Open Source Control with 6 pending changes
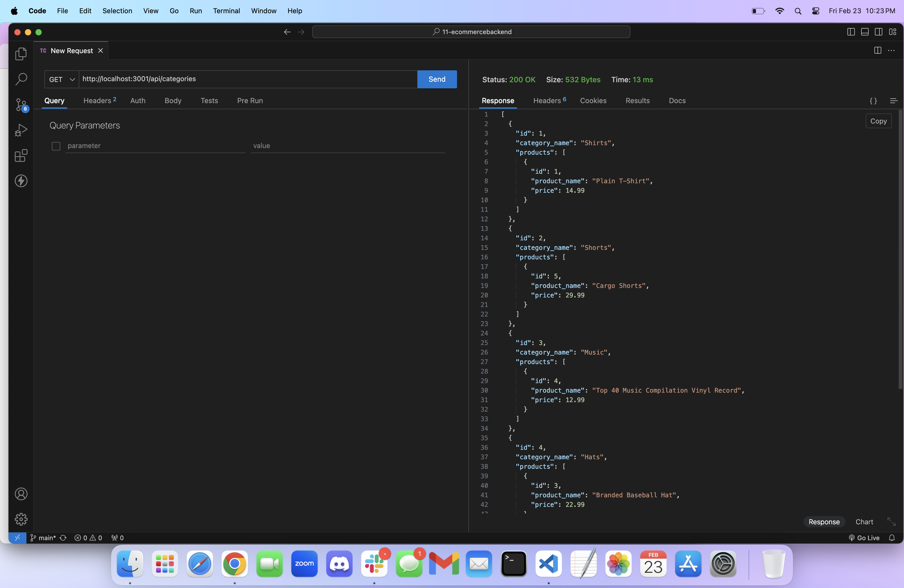The width and height of the screenshot is (904, 588). (x=21, y=104)
